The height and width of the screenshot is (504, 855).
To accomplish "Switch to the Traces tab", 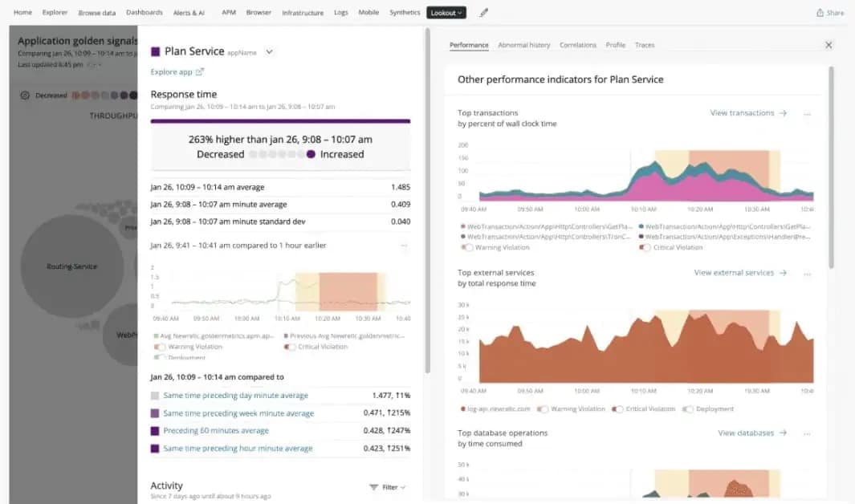I will click(645, 45).
